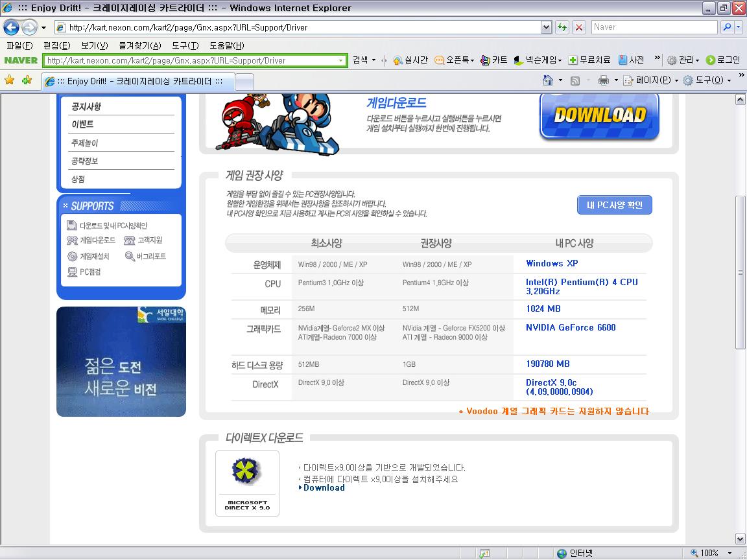Click the Print icon in command bar

(x=604, y=80)
